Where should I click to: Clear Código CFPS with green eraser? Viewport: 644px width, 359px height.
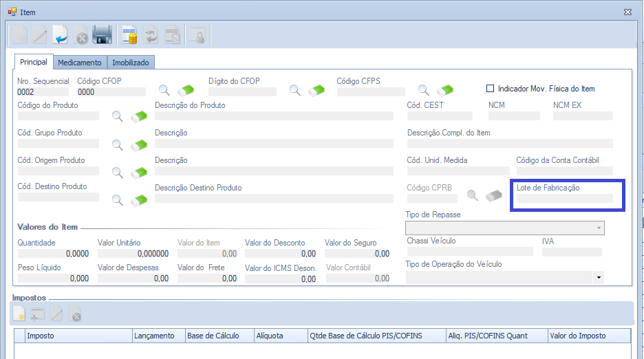(444, 90)
